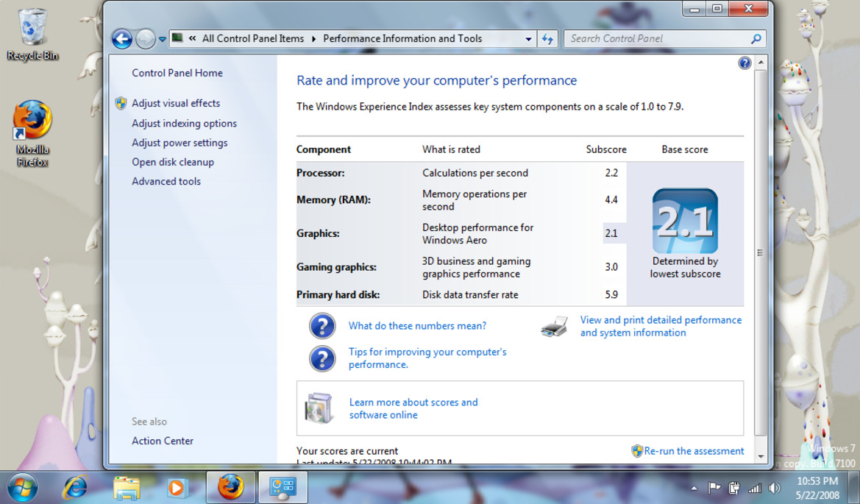Image resolution: width=860 pixels, height=504 pixels.
Task: Open the volume speaker tray icon
Action: (x=775, y=488)
